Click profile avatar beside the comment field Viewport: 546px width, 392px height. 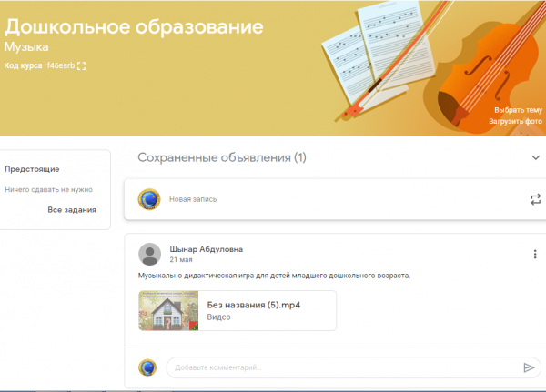147,367
